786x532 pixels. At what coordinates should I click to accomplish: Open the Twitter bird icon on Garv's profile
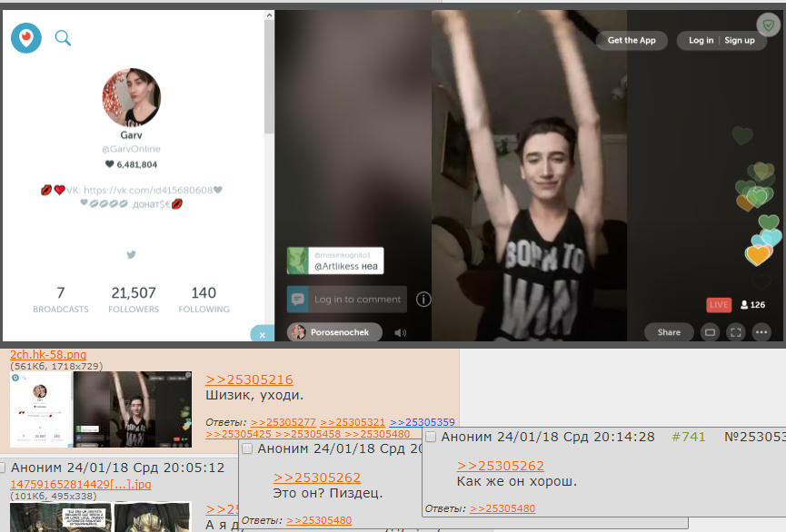pos(131,255)
